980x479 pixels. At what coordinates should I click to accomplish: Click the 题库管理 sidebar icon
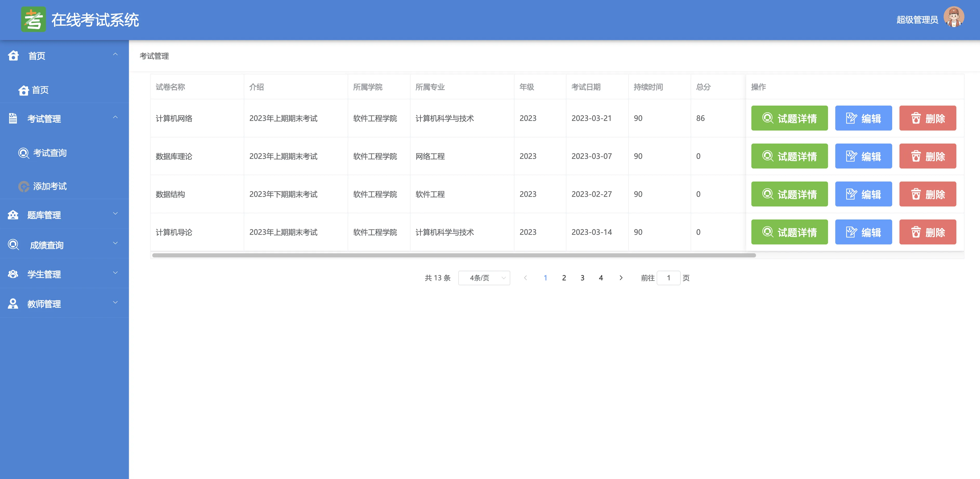(x=13, y=215)
